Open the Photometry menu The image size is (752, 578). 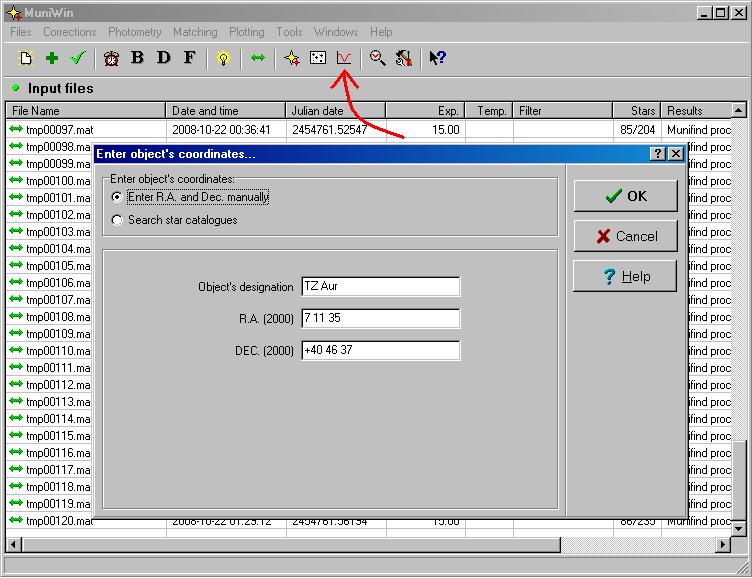[134, 32]
